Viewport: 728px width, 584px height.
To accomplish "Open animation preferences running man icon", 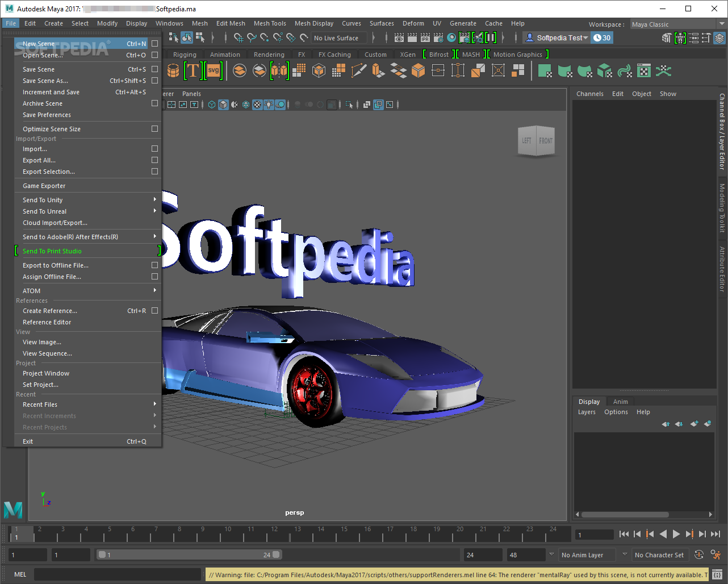I will (716, 554).
